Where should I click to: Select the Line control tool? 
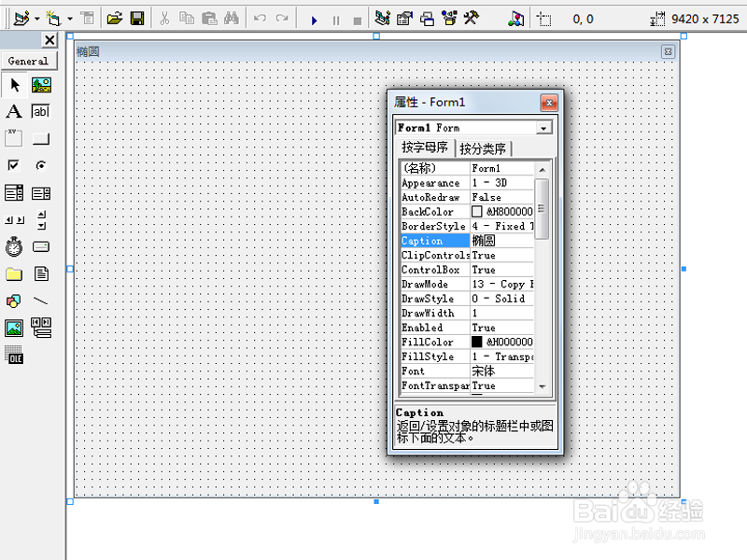coord(41,301)
